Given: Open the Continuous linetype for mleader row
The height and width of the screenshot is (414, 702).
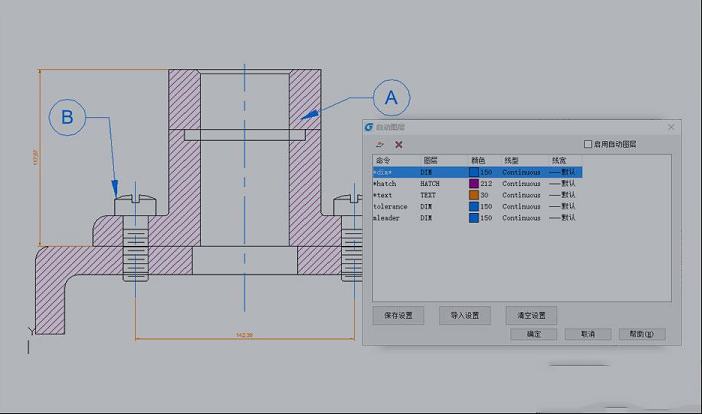Looking at the screenshot, I should coord(521,217).
